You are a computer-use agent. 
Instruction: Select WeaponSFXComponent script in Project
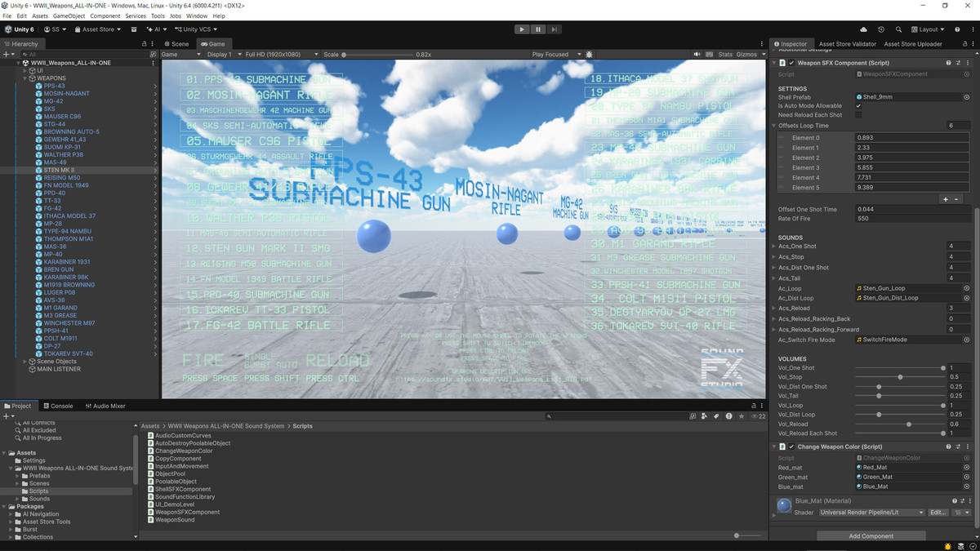click(x=187, y=512)
